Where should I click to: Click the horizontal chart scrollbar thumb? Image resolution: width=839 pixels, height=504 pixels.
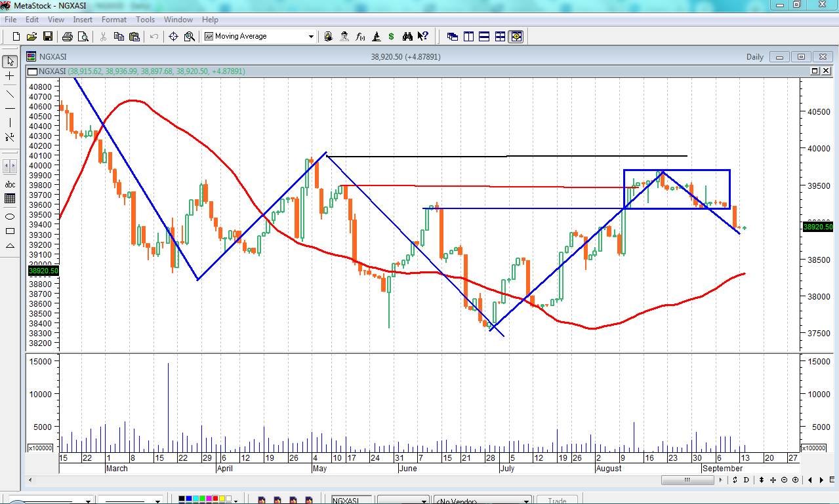[x=687, y=480]
